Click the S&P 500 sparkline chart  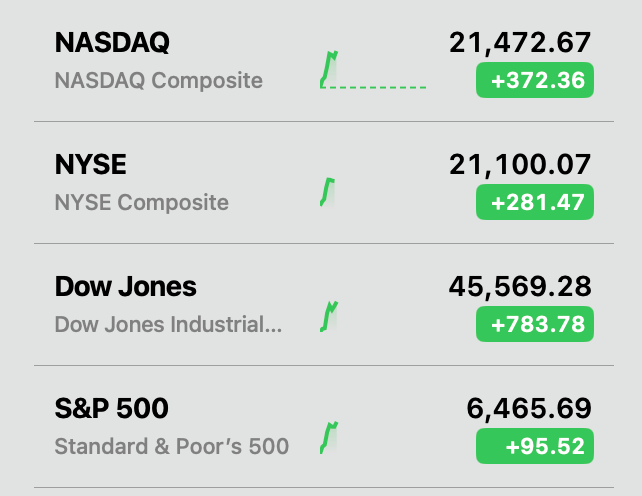click(x=329, y=437)
